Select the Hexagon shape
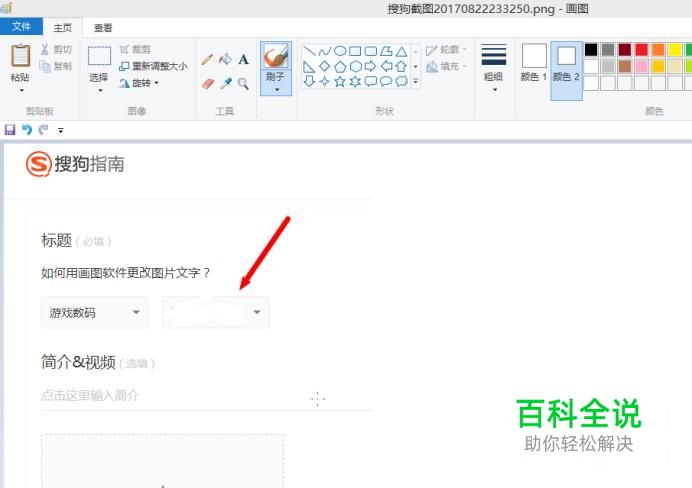The width and height of the screenshot is (692, 488). (355, 67)
